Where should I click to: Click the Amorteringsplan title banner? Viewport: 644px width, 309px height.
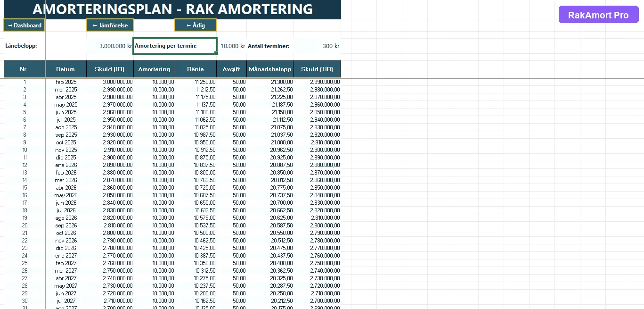coord(172,9)
